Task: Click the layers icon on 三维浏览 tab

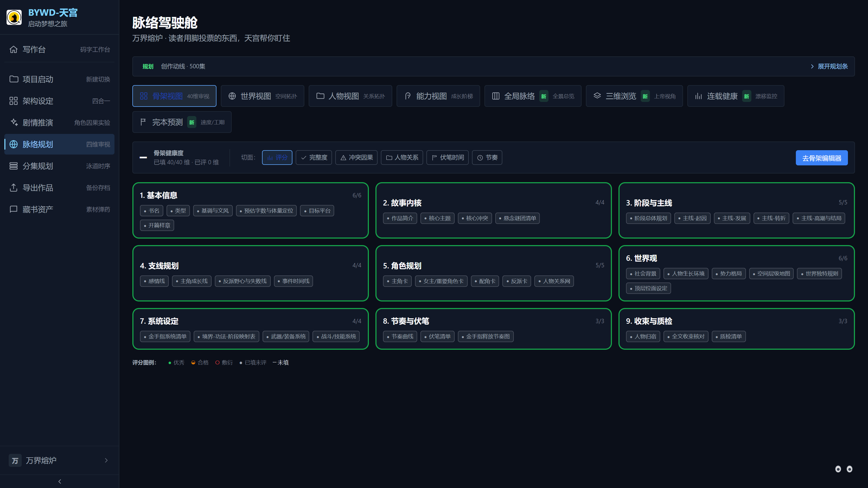Action: point(597,96)
